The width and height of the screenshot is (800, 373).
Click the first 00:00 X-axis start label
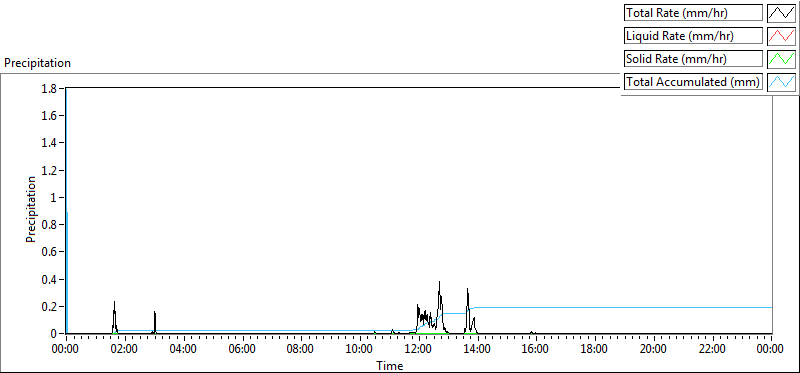click(x=66, y=350)
